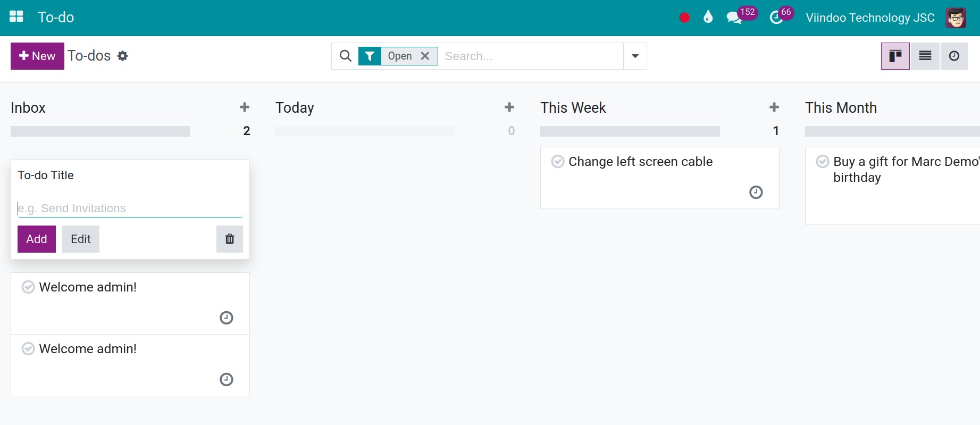Mark first Welcome admin! as done
Screen dimensions: 980x425
(28, 287)
